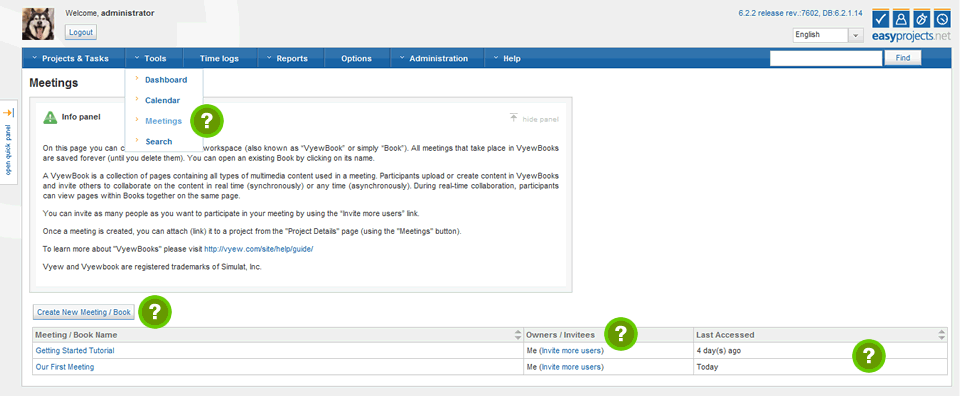The height and width of the screenshot is (396, 960).
Task: Focus the search field beside Find
Action: coord(826,58)
